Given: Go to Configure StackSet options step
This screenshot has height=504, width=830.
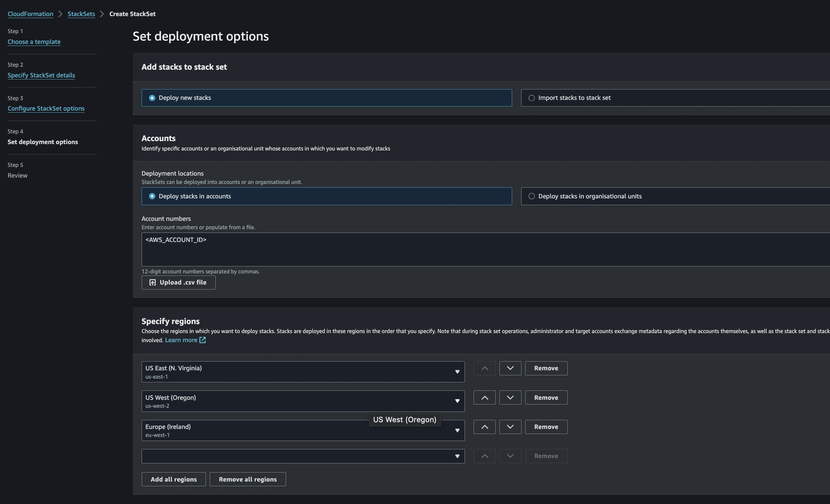Looking at the screenshot, I should click(46, 109).
